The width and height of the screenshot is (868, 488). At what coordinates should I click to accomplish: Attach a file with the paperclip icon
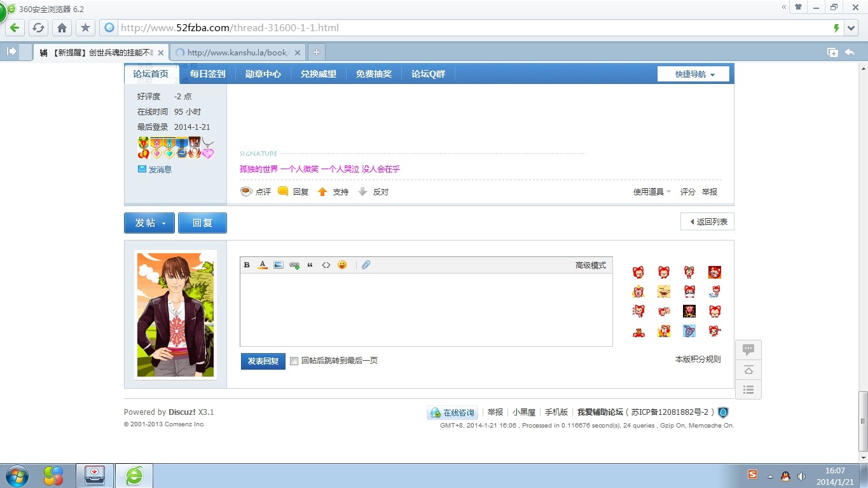coord(366,265)
